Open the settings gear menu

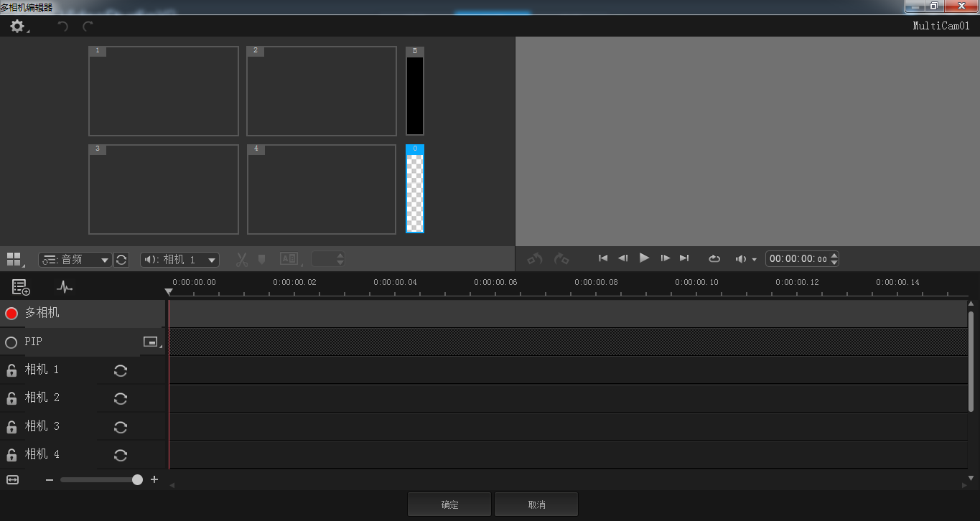17,27
